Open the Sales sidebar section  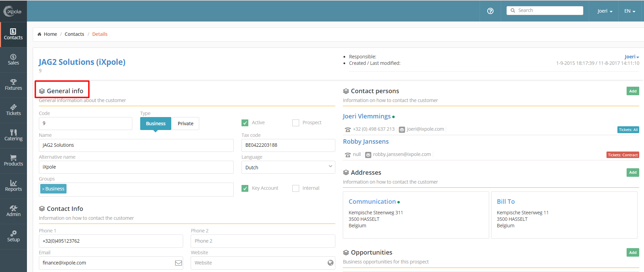tap(13, 60)
